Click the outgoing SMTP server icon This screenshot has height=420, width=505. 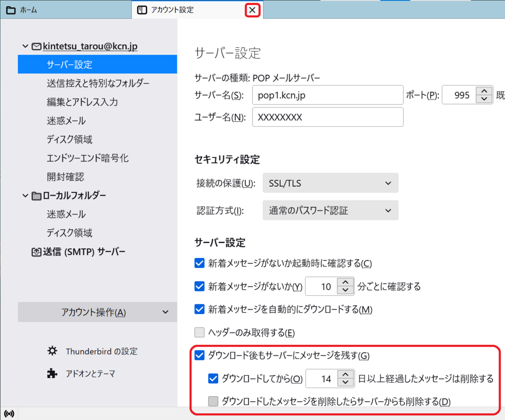coord(36,252)
